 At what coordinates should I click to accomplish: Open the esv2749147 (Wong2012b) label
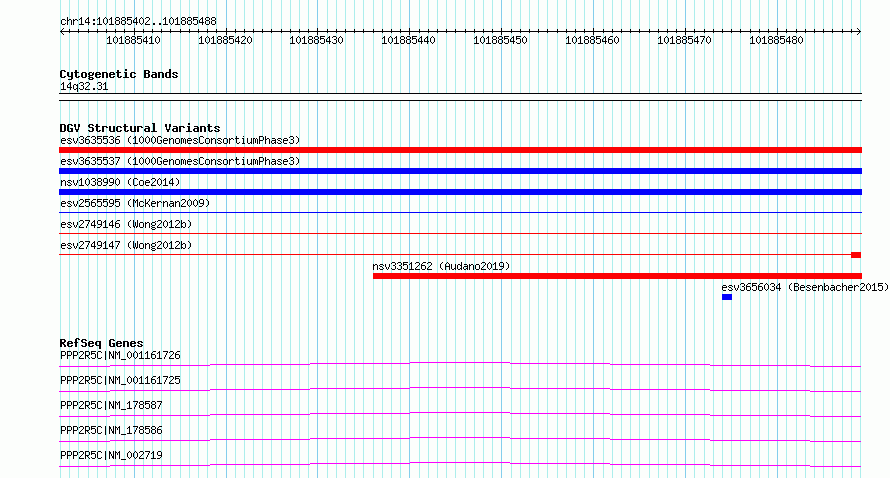[x=126, y=245]
